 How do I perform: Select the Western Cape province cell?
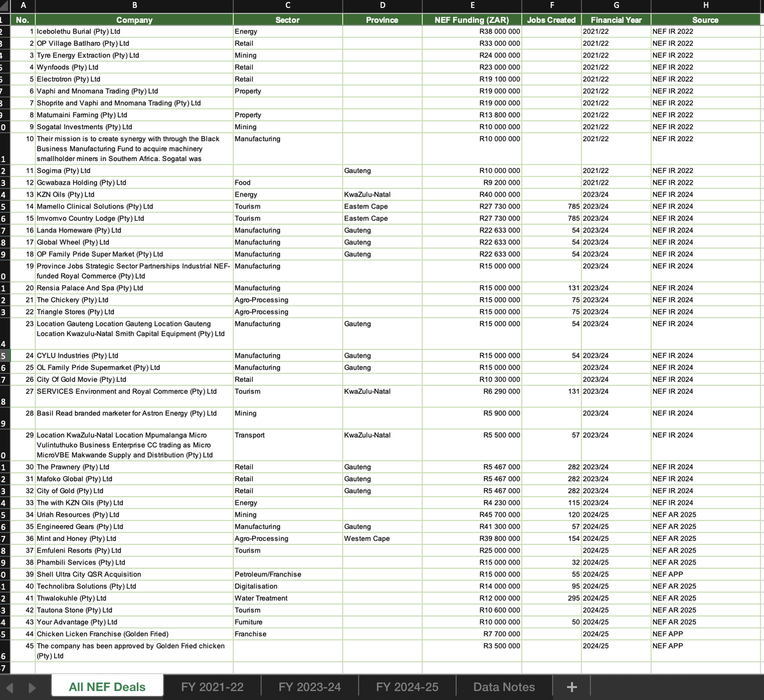382,538
